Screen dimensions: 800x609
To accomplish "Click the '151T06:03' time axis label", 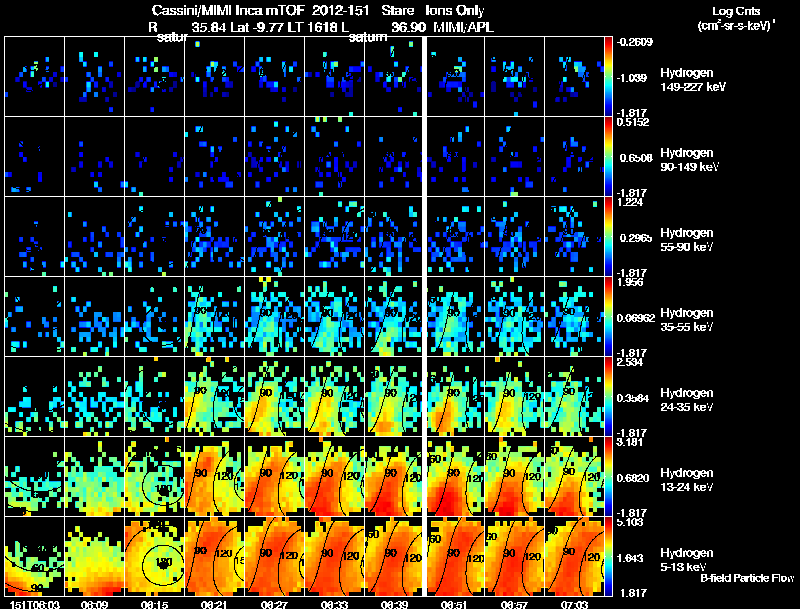I will (x=35, y=604).
